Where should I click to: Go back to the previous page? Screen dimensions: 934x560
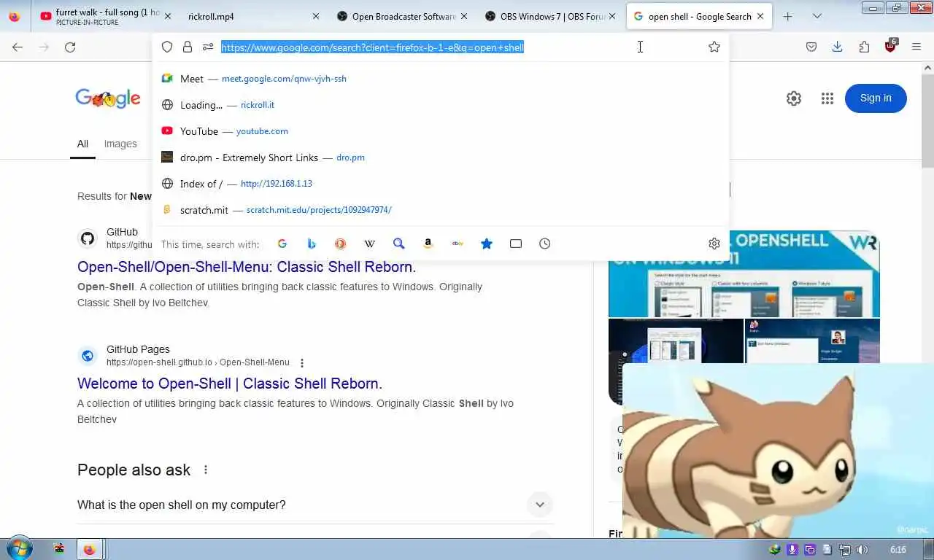(x=18, y=47)
